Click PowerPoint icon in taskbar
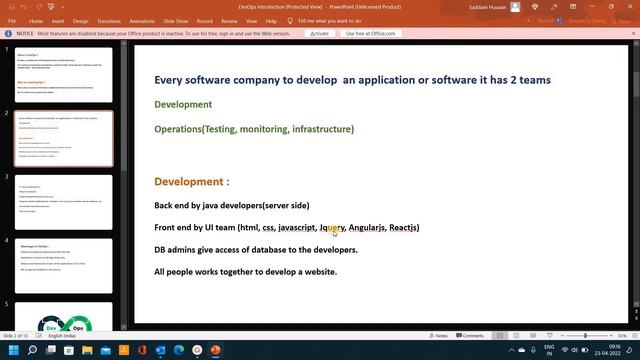Image resolution: width=640 pixels, height=360 pixels. (x=216, y=350)
